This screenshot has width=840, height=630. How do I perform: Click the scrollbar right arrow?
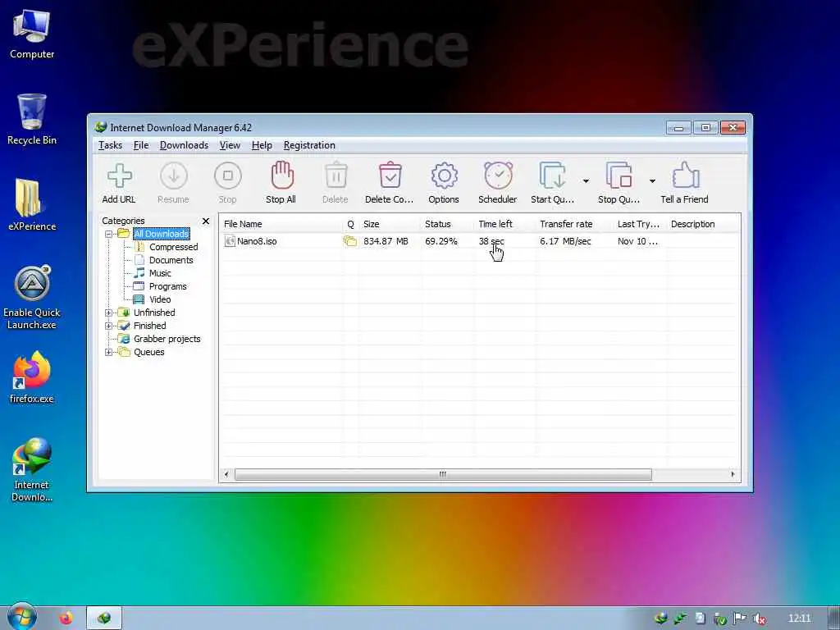pyautogui.click(x=733, y=474)
